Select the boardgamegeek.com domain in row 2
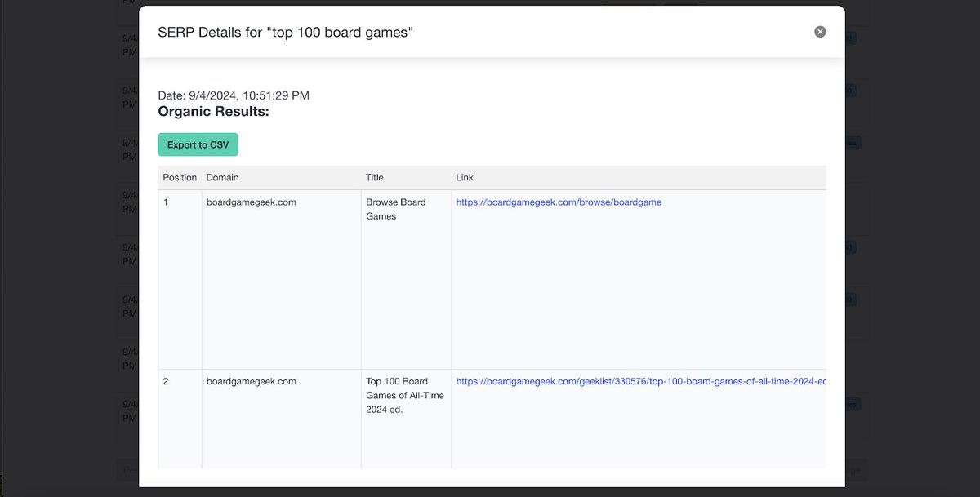This screenshot has width=980, height=497. coord(251,381)
